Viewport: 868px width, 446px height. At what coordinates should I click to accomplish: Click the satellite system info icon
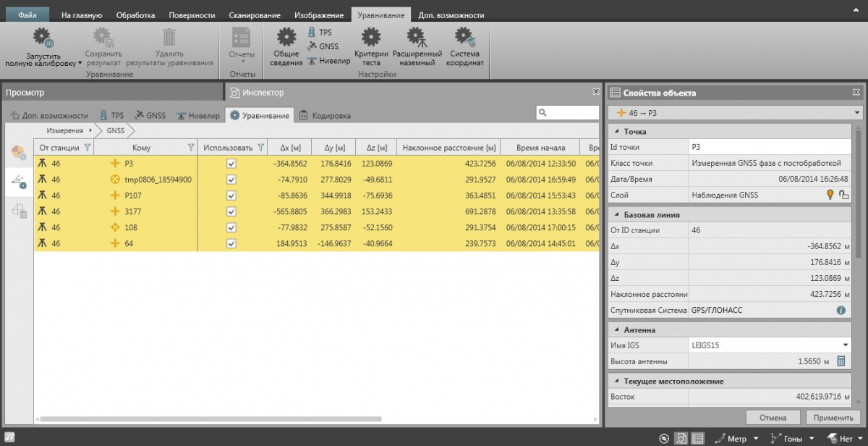[x=841, y=310]
